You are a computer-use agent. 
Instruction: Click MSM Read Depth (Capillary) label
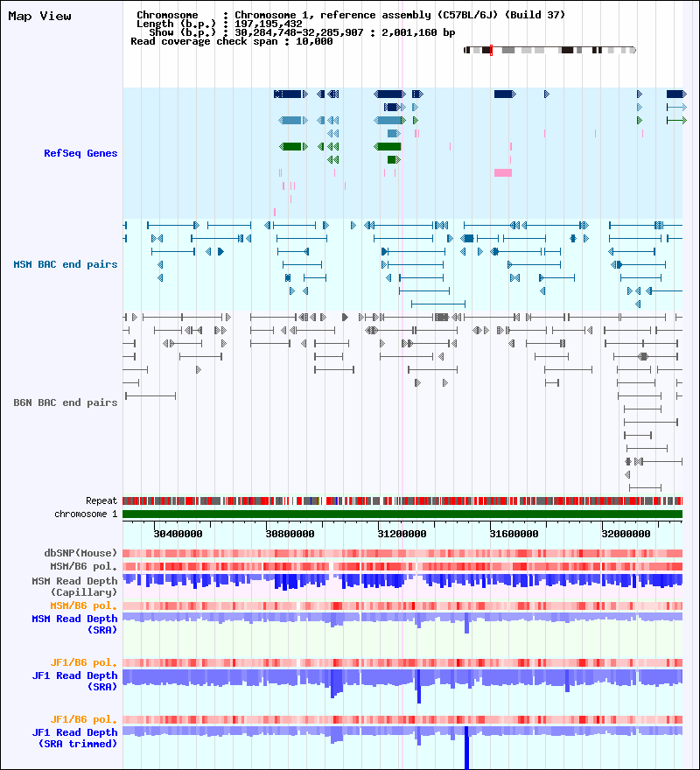tap(74, 586)
